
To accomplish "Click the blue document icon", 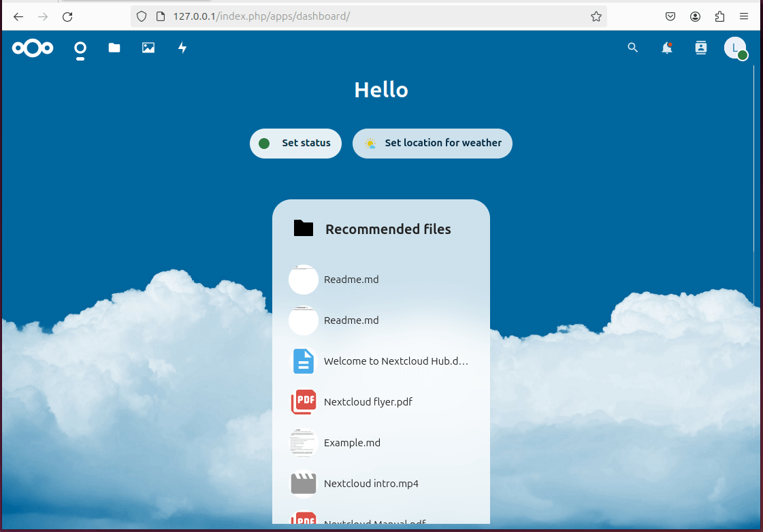I will pos(304,361).
